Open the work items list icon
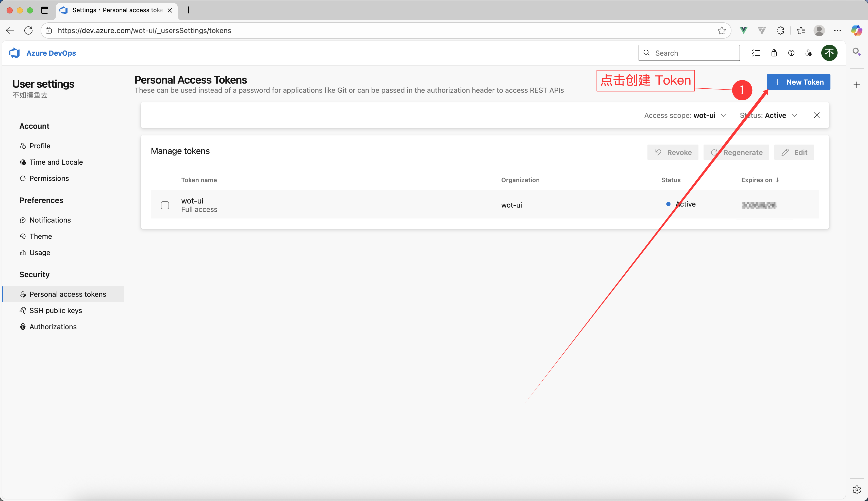Screen dimensions: 868x501 click(756, 53)
